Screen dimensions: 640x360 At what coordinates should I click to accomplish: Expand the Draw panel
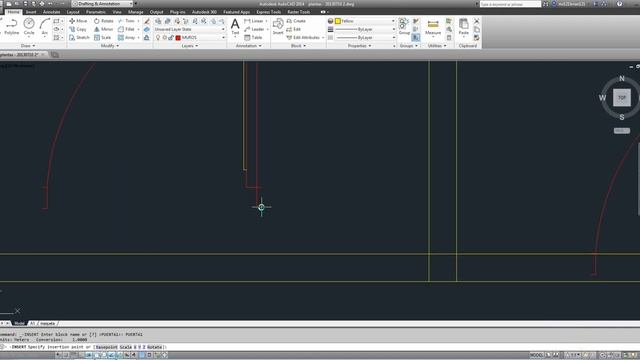pos(28,46)
